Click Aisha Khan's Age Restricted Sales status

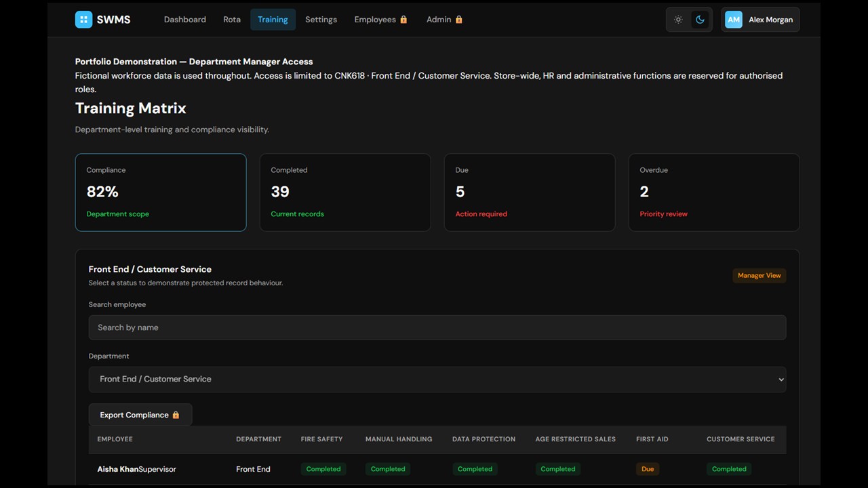tap(558, 469)
